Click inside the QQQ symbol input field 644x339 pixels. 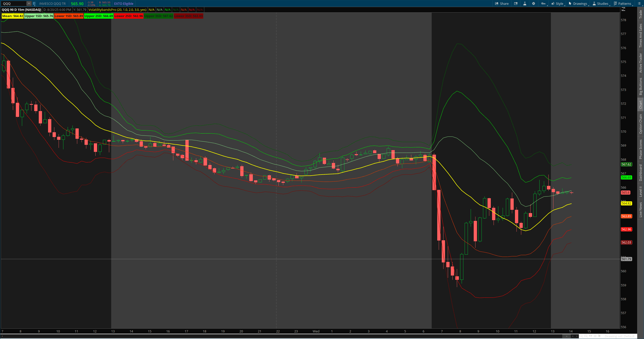[x=14, y=4]
